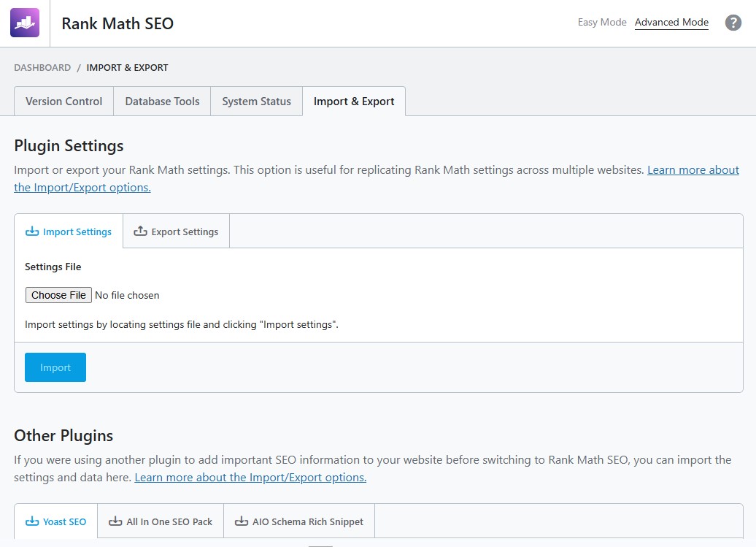Open the Database Tools tab
This screenshot has height=547, width=756.
pos(162,102)
